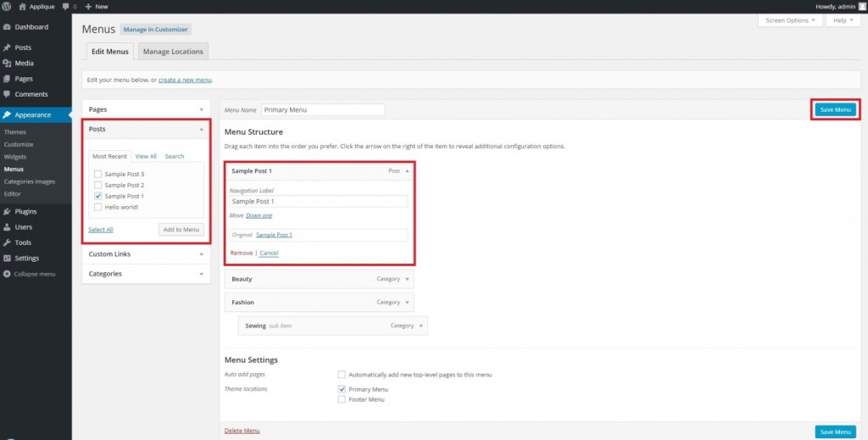Expand the Custom Links panel
The width and height of the screenshot is (868, 440).
point(201,254)
